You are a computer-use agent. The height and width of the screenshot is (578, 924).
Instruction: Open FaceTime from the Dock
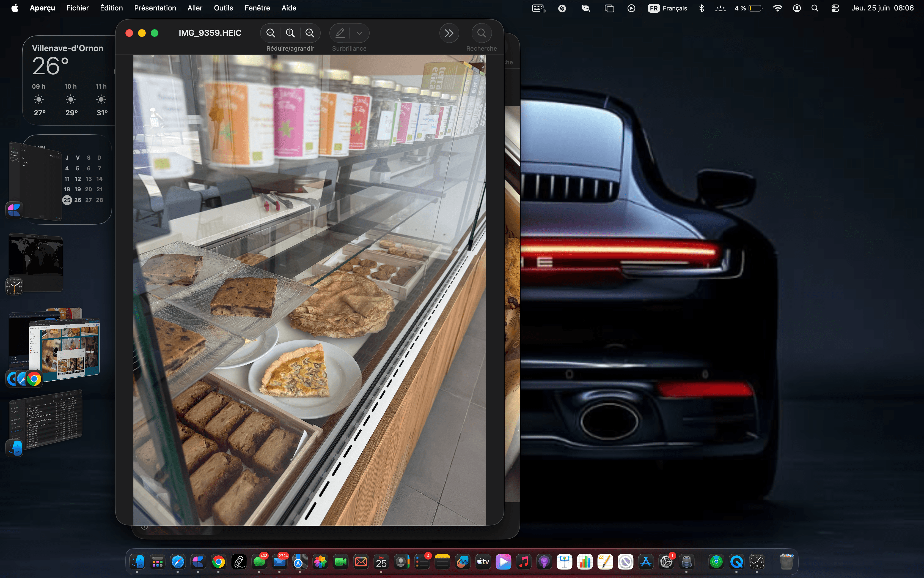340,562
